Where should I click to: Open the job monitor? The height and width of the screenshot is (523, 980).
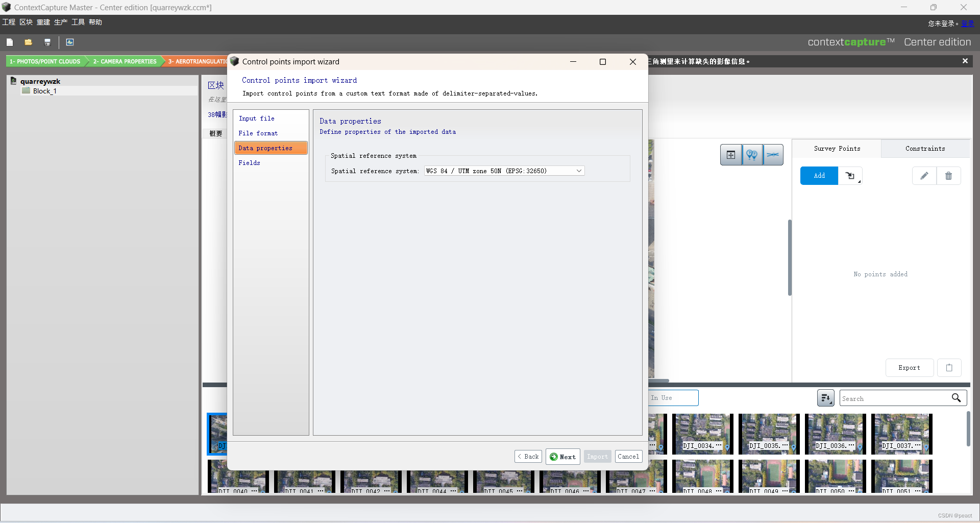click(70, 42)
